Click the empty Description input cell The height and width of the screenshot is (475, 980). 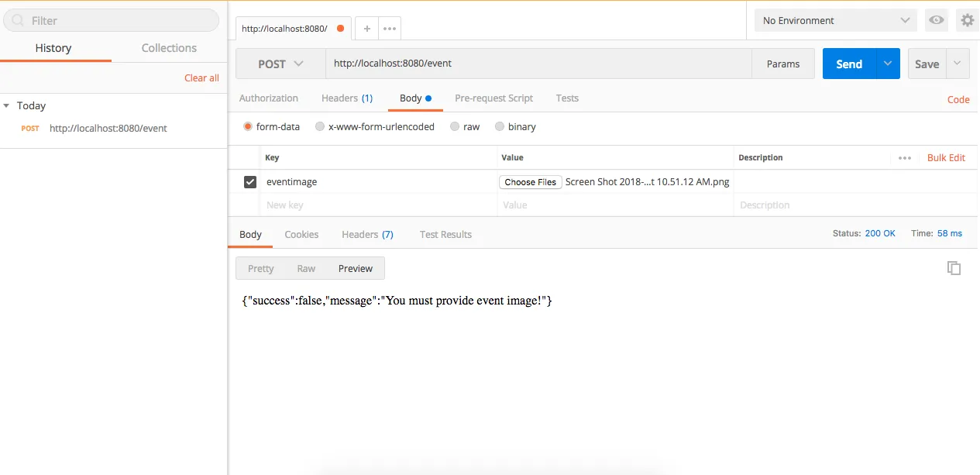pyautogui.click(x=855, y=205)
